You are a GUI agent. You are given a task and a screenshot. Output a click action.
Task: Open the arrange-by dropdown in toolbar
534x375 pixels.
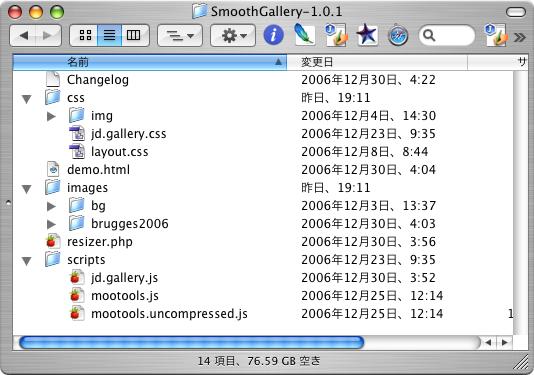(x=180, y=35)
